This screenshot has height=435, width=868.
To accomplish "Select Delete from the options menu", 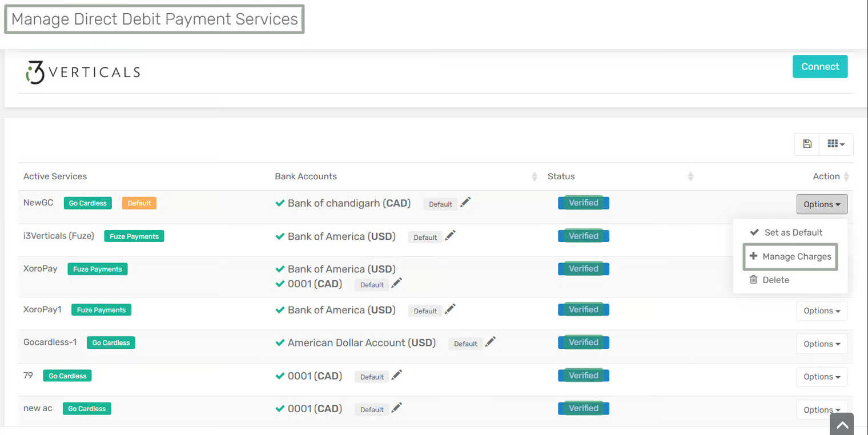I will click(x=775, y=280).
